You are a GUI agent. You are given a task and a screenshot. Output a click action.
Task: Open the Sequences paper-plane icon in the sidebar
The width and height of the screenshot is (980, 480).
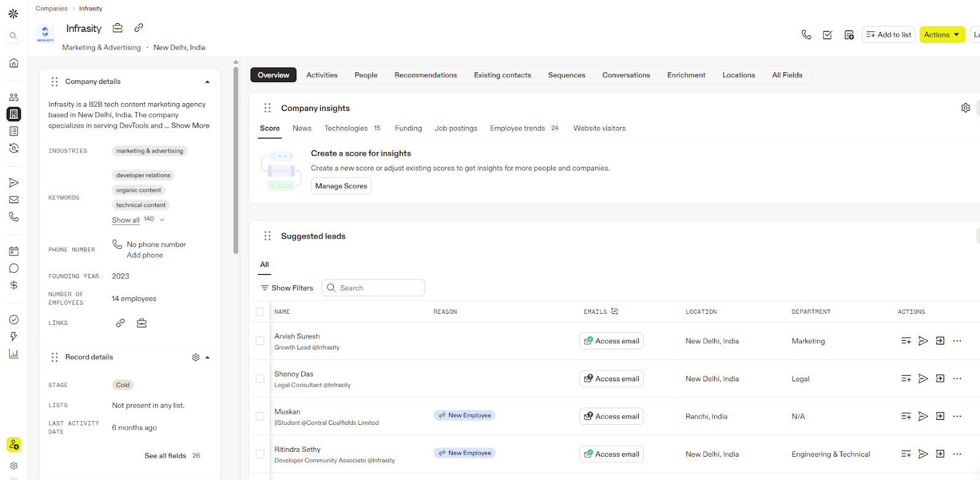click(13, 183)
